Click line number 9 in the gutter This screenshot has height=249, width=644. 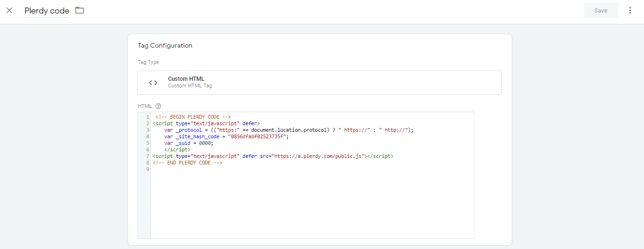tap(148, 169)
